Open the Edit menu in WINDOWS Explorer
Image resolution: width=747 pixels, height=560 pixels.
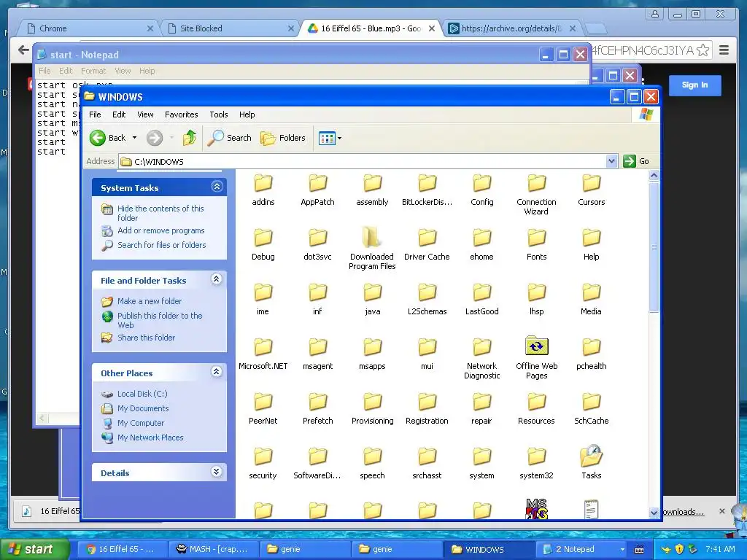point(119,114)
